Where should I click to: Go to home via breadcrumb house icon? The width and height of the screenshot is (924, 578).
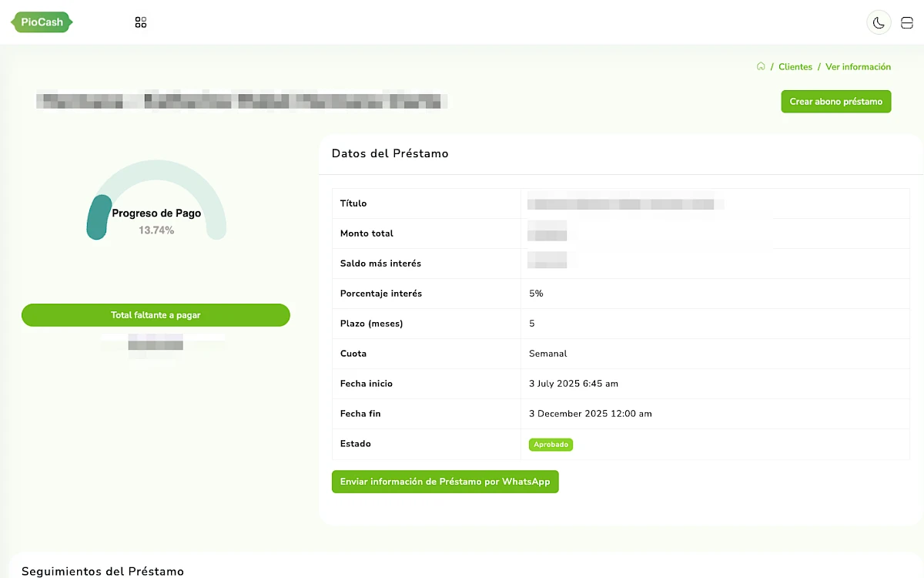tap(761, 66)
